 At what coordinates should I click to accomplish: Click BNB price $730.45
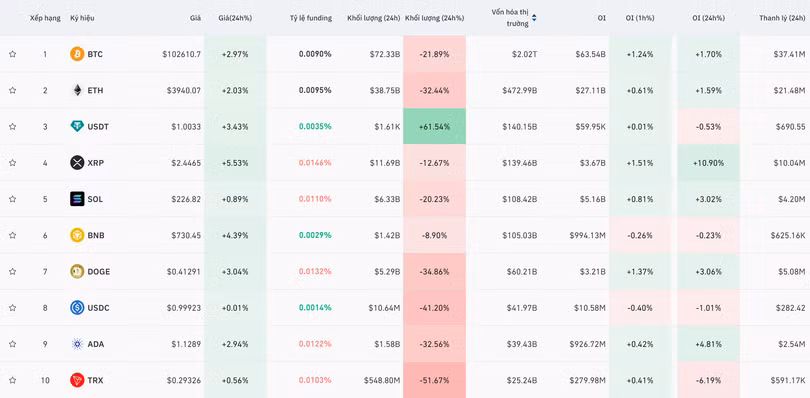tap(186, 235)
